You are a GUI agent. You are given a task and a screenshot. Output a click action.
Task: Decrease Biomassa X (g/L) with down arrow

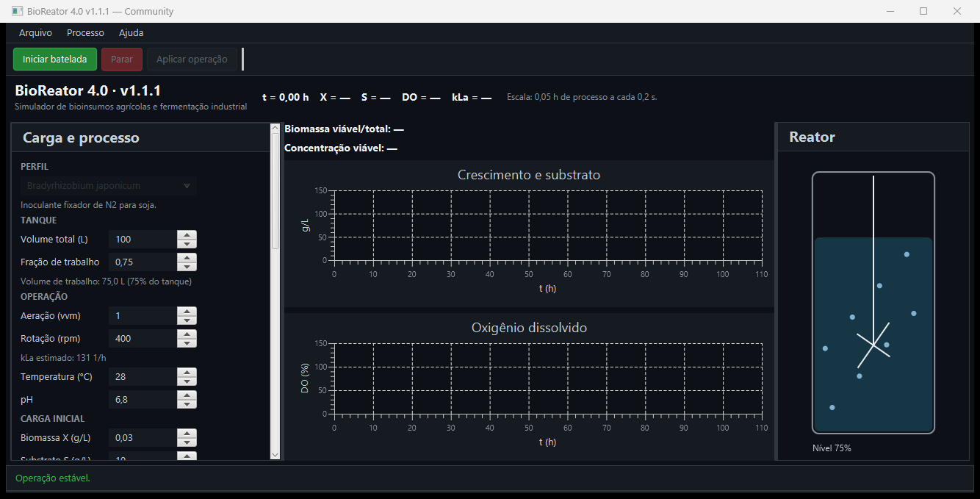point(187,442)
